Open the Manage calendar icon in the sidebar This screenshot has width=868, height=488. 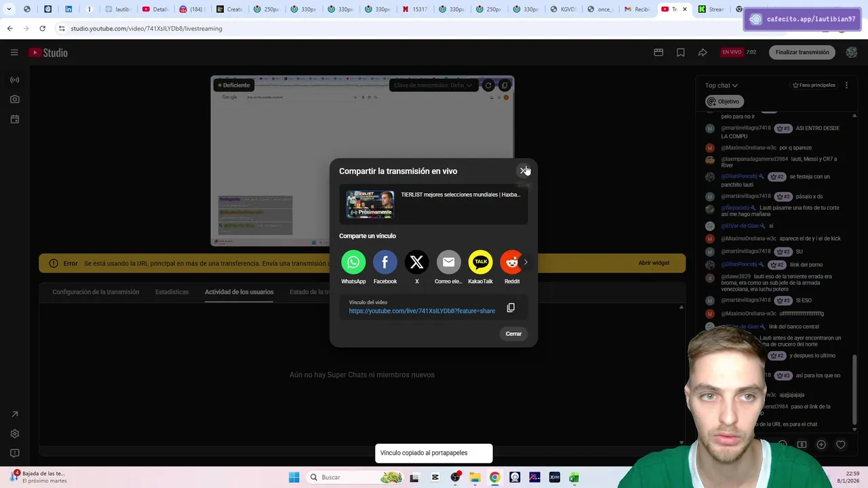(x=14, y=119)
